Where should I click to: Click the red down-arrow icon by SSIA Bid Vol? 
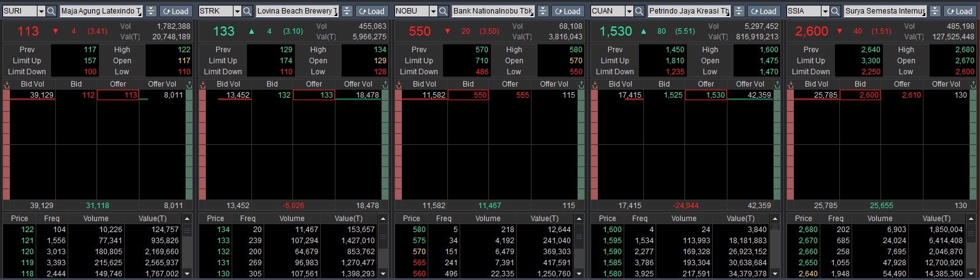pyautogui.click(x=791, y=84)
